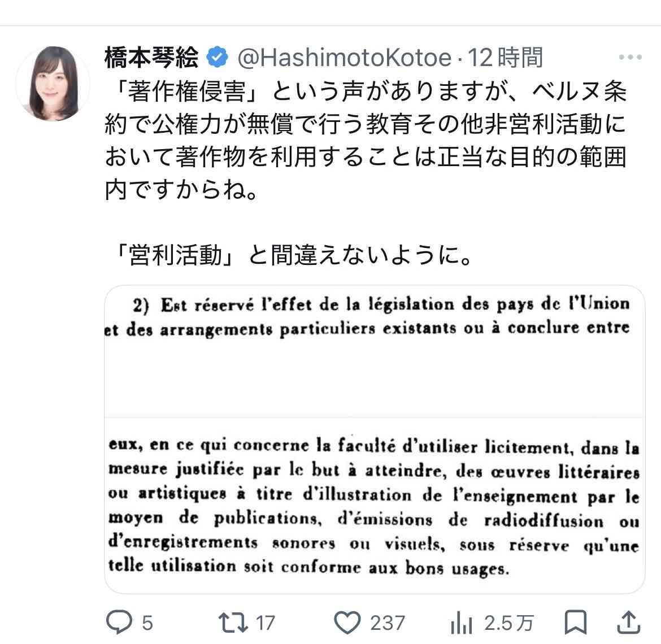
Task: Open the lower attached French text image
Action: point(375,506)
